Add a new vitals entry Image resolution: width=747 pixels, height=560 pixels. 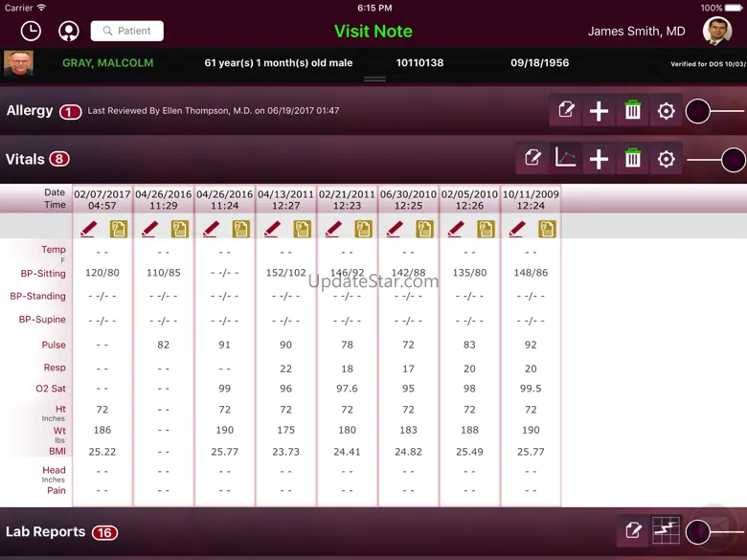click(x=599, y=159)
